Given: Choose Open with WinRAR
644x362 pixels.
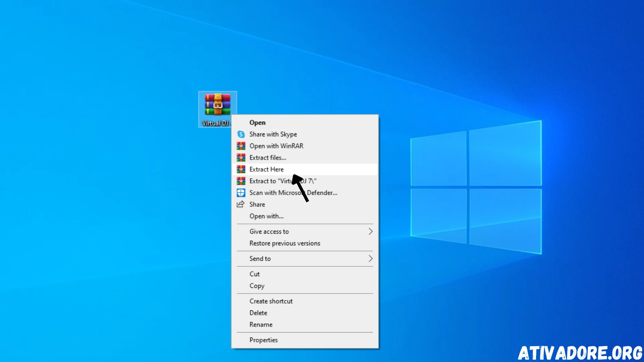Looking at the screenshot, I should (x=305, y=146).
